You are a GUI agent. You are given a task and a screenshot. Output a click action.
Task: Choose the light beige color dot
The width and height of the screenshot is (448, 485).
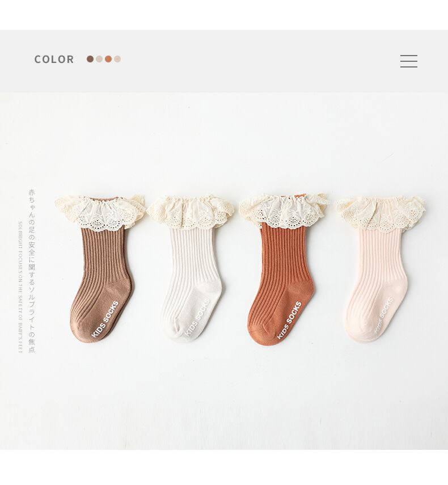[99, 59]
